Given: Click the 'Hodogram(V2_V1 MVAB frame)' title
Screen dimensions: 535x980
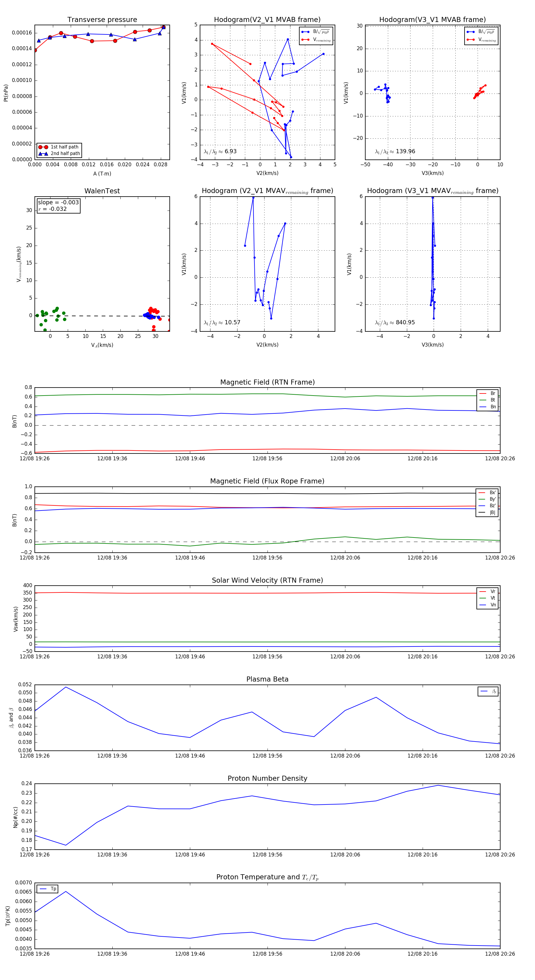Looking at the screenshot, I should pyautogui.click(x=267, y=20).
